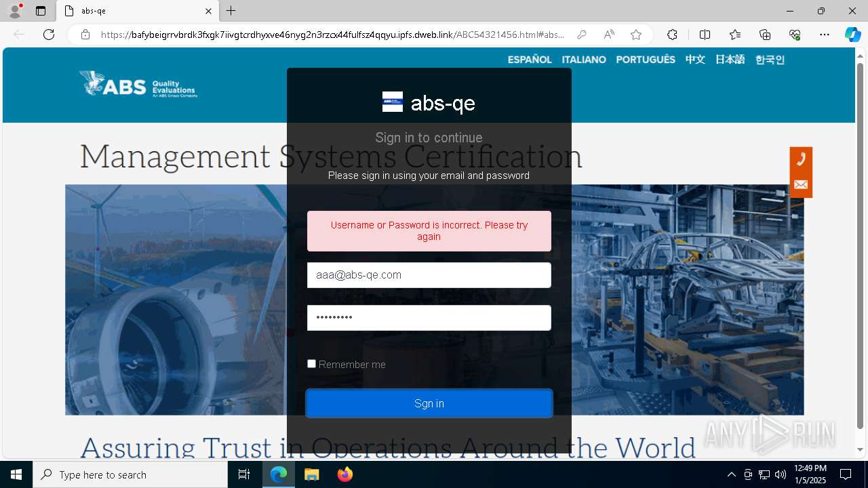Switch site language to Italiano

[584, 60]
